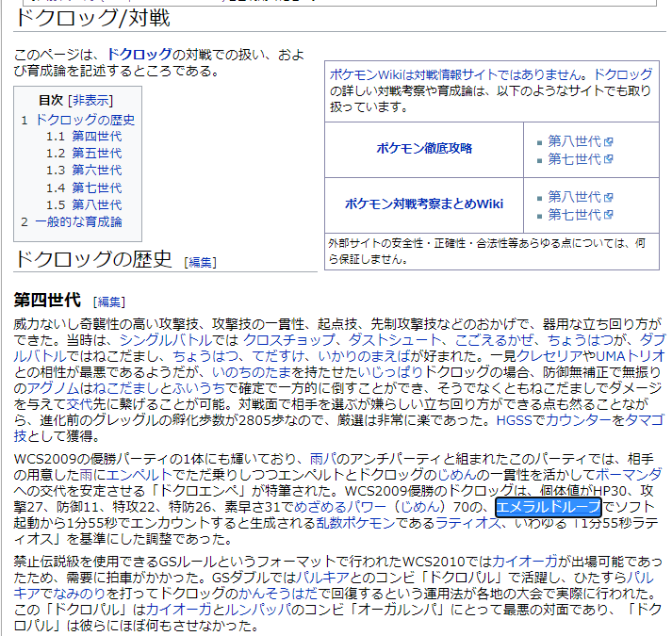The image size is (672, 636).
Task: Open ポケモン徹底攻略 site link
Action: 424,148
